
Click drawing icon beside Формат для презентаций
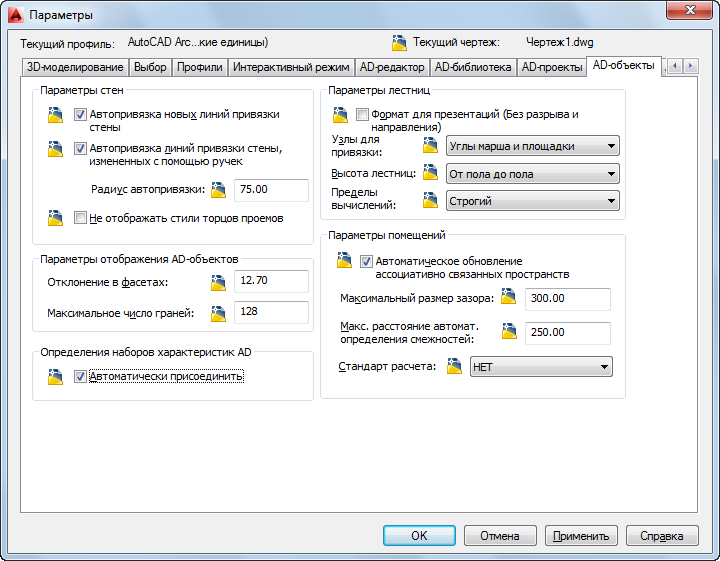click(x=340, y=115)
